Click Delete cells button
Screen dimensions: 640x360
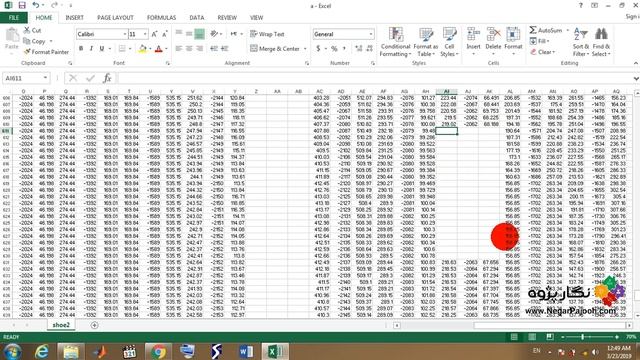493,41
